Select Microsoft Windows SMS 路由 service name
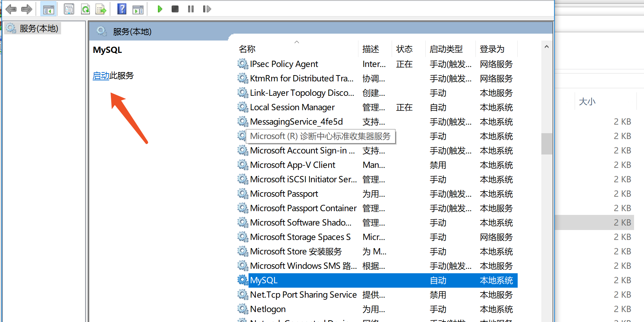Viewport: 644px width, 322px height. pyautogui.click(x=303, y=266)
